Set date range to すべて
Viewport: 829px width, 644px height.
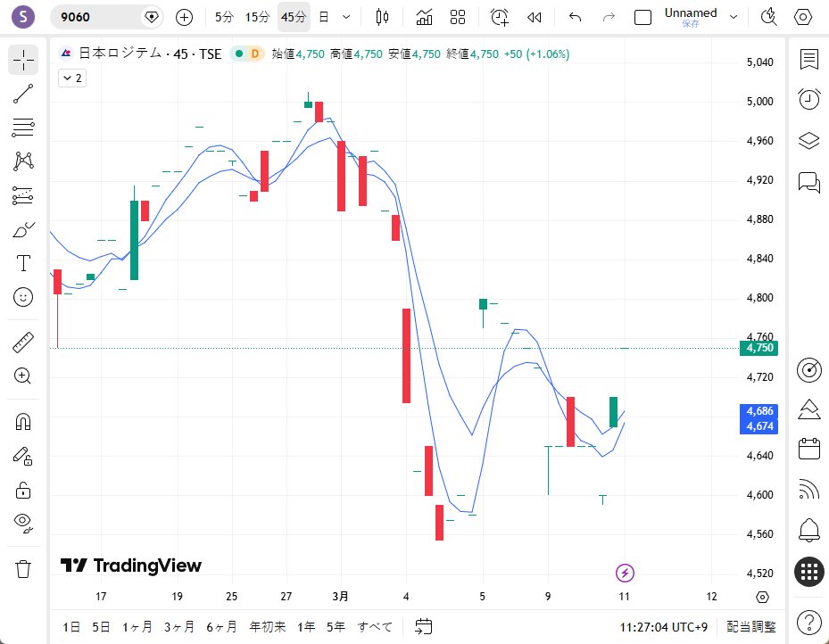375,627
